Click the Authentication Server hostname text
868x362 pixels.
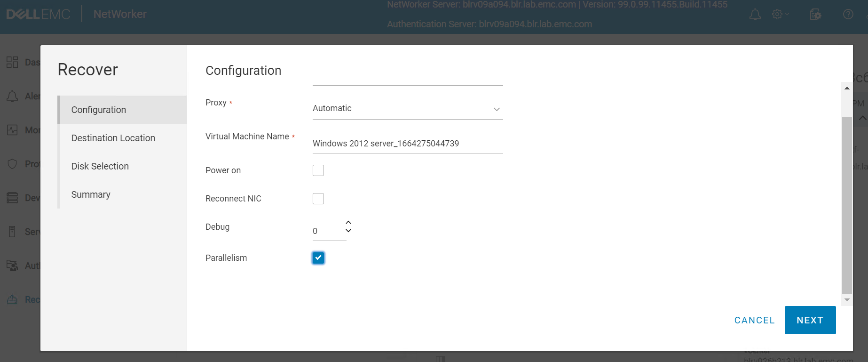coord(489,24)
